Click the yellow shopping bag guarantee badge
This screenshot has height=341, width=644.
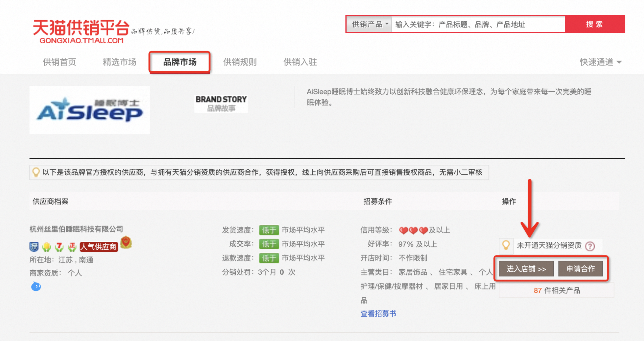pyautogui.click(x=47, y=246)
